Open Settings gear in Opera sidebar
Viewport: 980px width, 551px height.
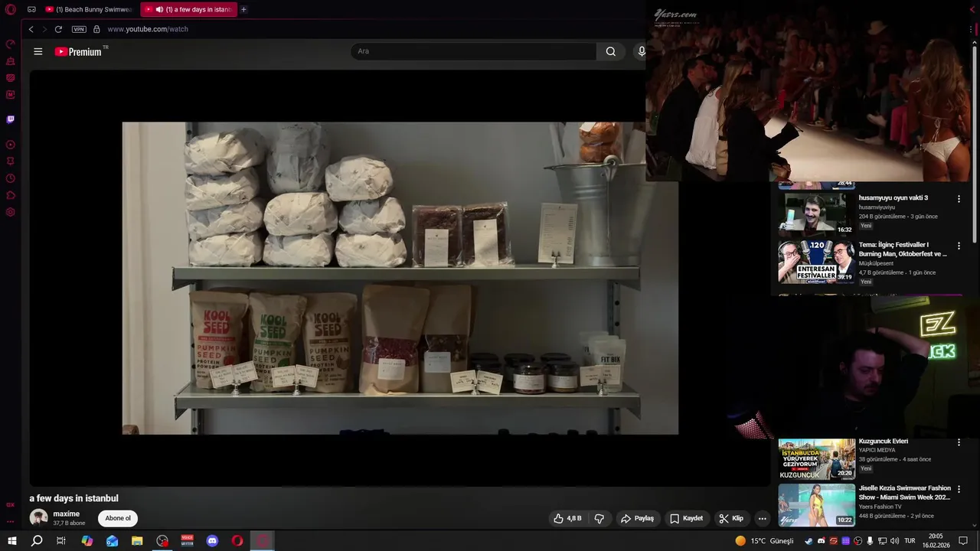[11, 212]
